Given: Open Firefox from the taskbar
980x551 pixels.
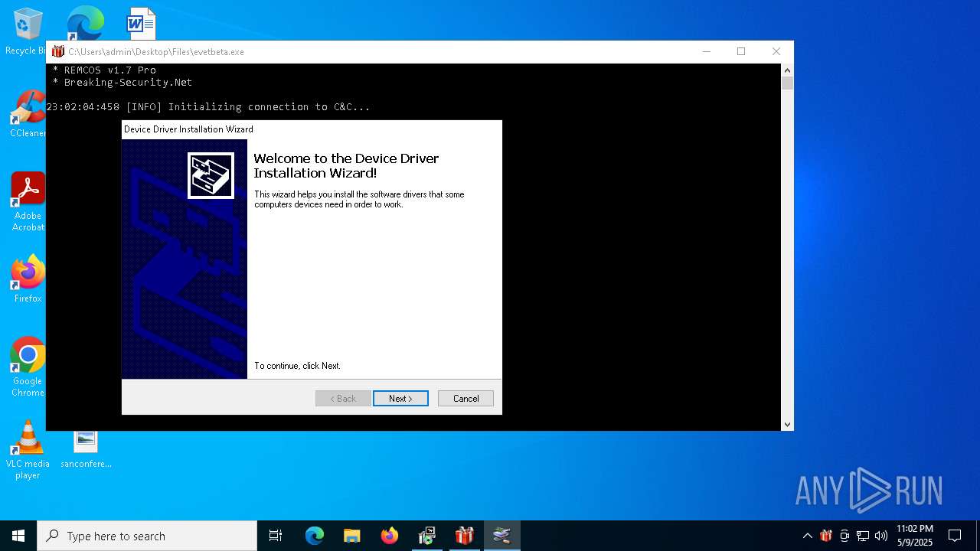Looking at the screenshot, I should [x=390, y=536].
